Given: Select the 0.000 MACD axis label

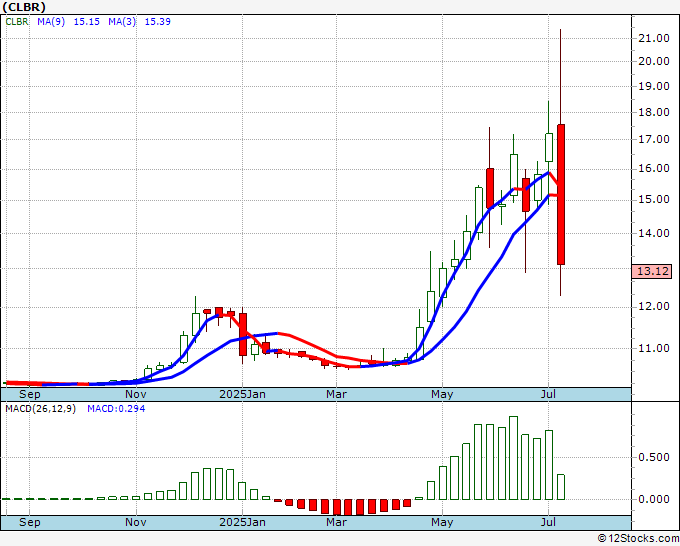Looking at the screenshot, I should (x=654, y=500).
